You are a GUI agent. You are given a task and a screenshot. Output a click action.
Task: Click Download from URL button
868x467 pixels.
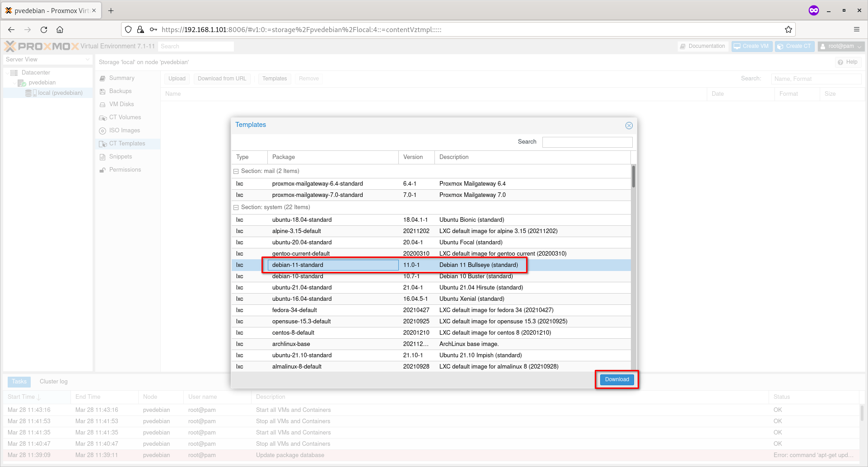[222, 79]
